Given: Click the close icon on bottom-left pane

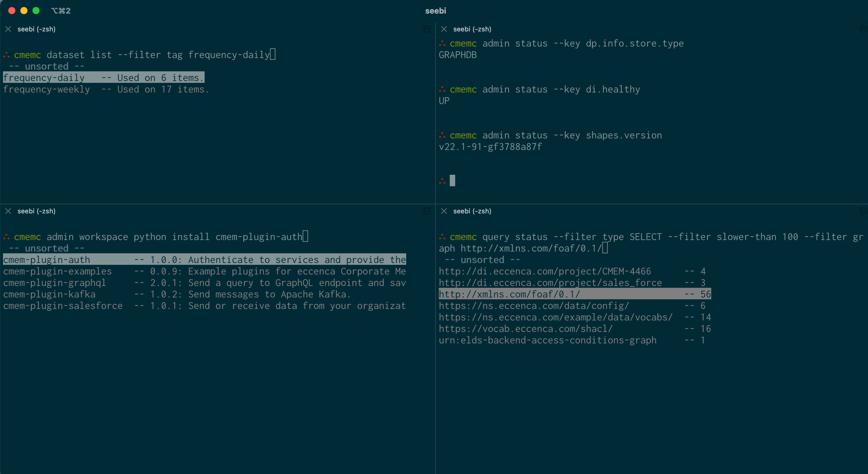Looking at the screenshot, I should pyautogui.click(x=8, y=211).
